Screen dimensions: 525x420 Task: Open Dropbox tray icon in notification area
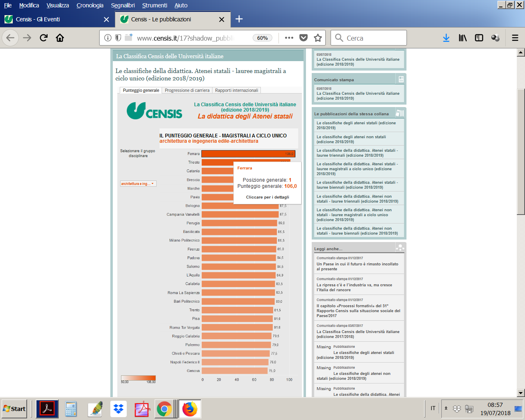click(x=457, y=409)
